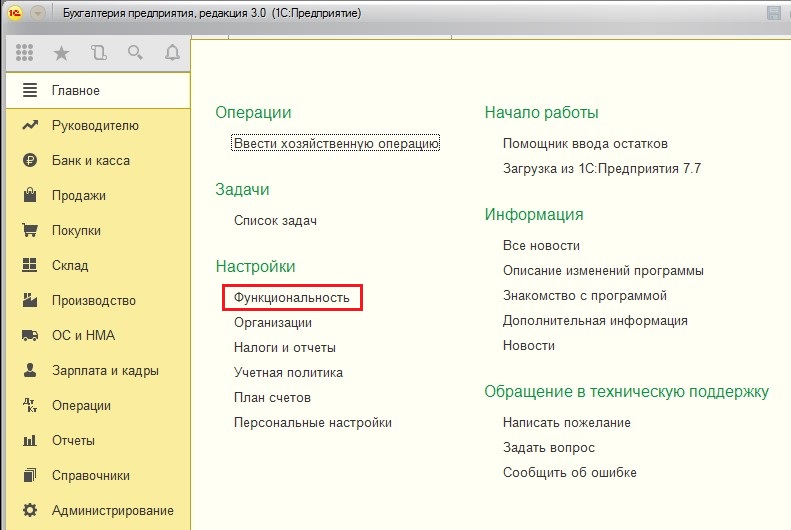Go to Банк и касса section
Screen dimensions: 791x530
(98, 160)
